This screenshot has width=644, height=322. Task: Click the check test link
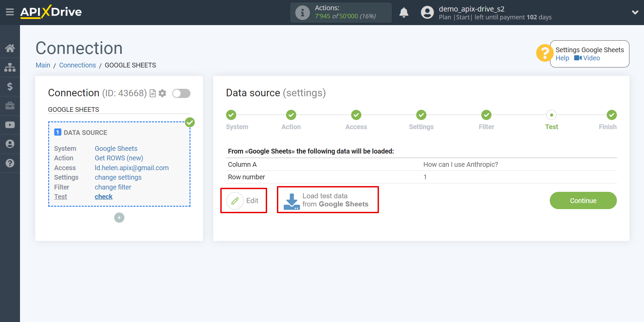[x=103, y=197]
